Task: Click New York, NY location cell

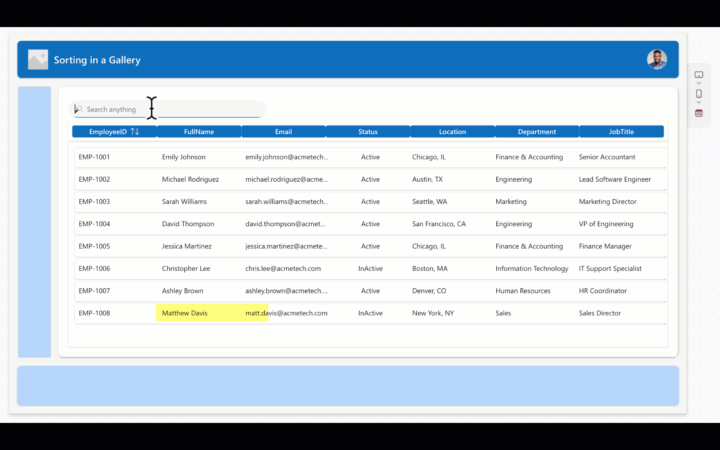Action: tap(433, 313)
